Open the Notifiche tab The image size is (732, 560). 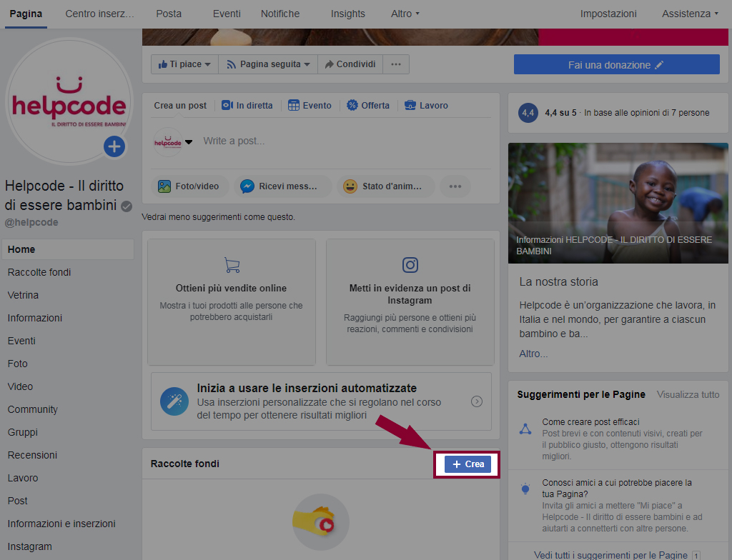[x=280, y=14]
